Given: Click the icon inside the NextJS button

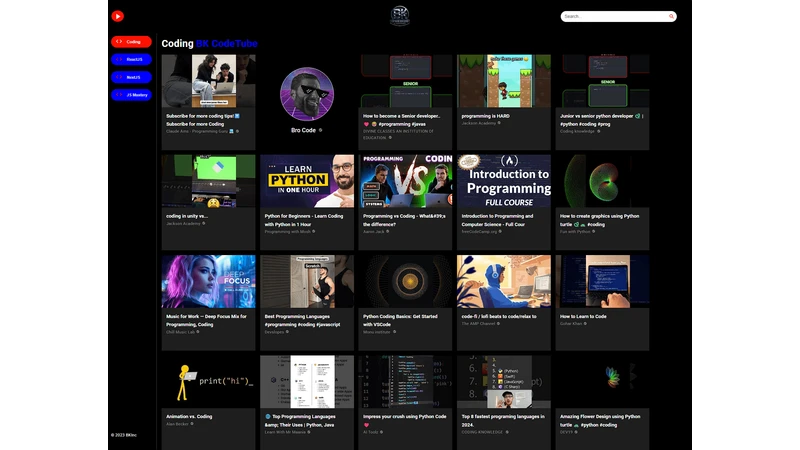Looking at the screenshot, I should (118, 77).
